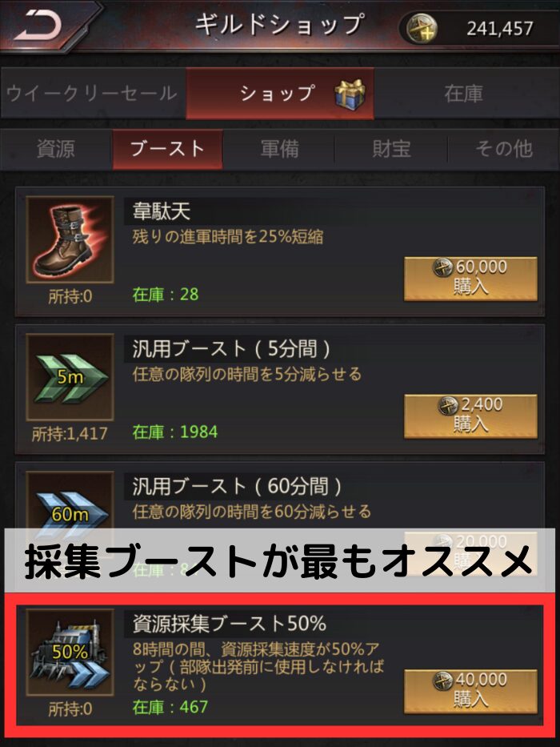Tap the guild coin plus icon
This screenshot has height=747, width=560.
[422, 28]
